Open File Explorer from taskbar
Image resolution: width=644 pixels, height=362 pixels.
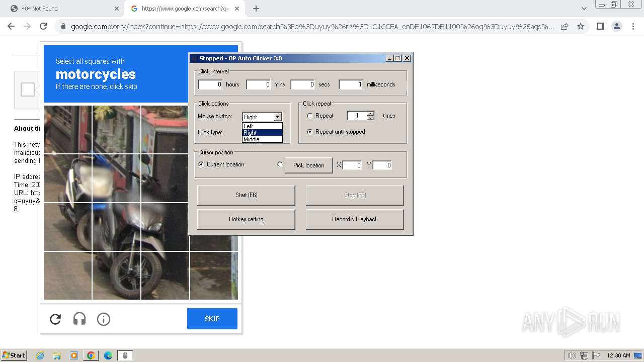(x=57, y=355)
